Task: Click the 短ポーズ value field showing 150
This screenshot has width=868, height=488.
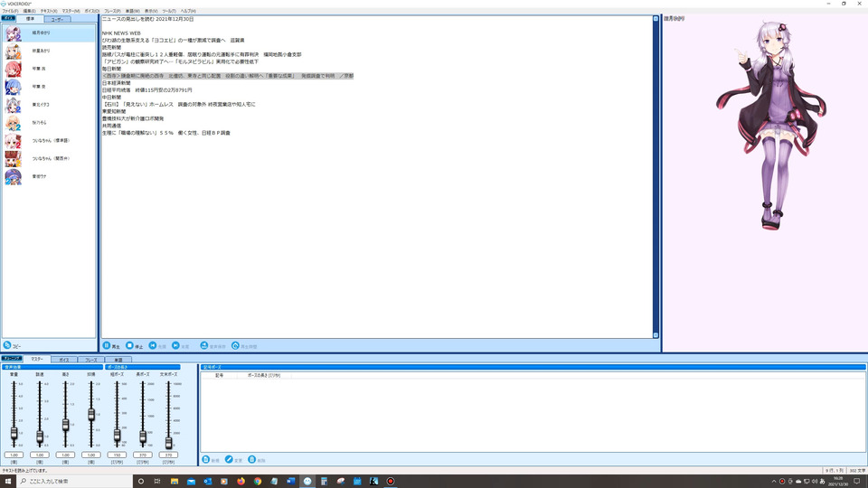Action: [x=117, y=455]
